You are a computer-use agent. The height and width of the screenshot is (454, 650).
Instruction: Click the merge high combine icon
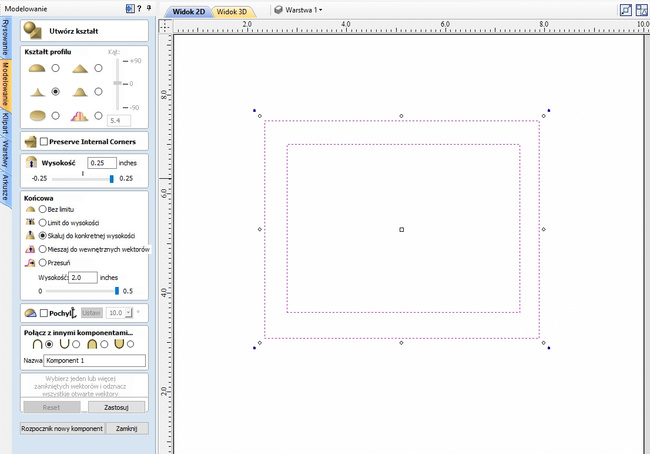click(92, 344)
